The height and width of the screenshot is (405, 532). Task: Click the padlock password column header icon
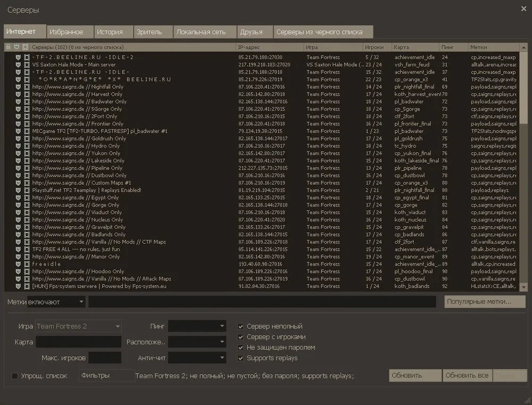click(x=8, y=47)
